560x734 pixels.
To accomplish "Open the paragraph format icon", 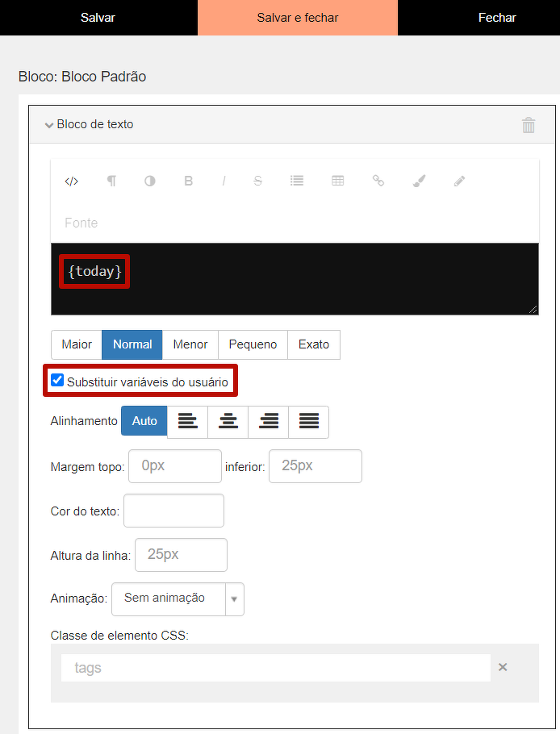I will tap(111, 181).
